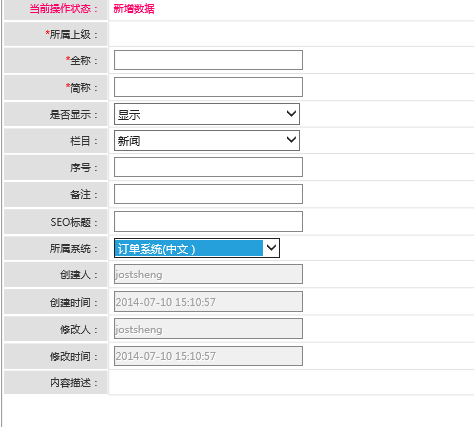Click the disabled 修改人 field with jostsheng
Image resolution: width=474 pixels, height=427 pixels.
[x=208, y=329]
